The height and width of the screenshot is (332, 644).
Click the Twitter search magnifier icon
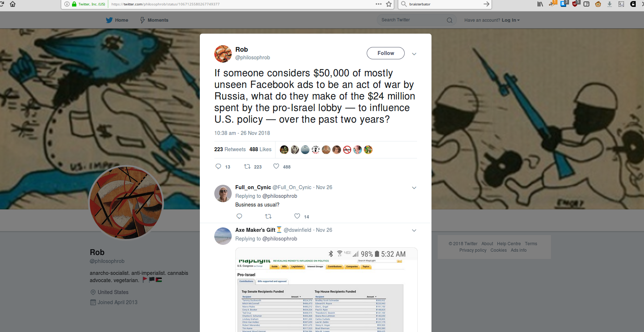pyautogui.click(x=450, y=20)
